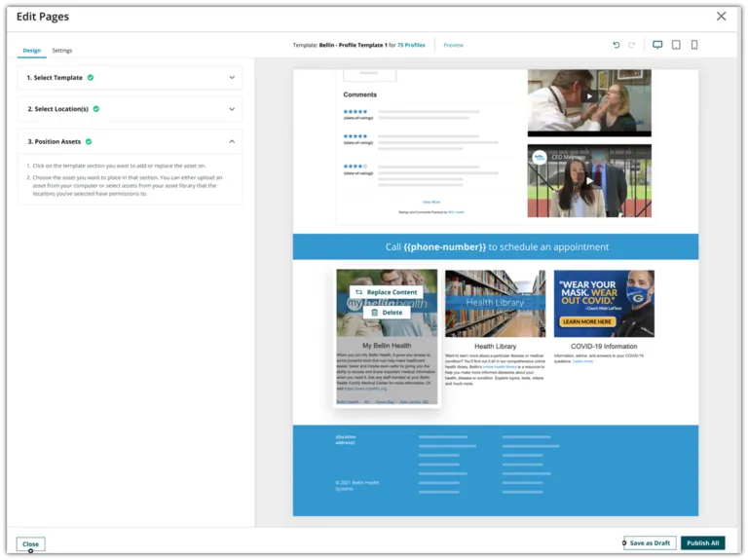748x560 pixels.
Task: Open the Design tab
Action: [x=32, y=51]
